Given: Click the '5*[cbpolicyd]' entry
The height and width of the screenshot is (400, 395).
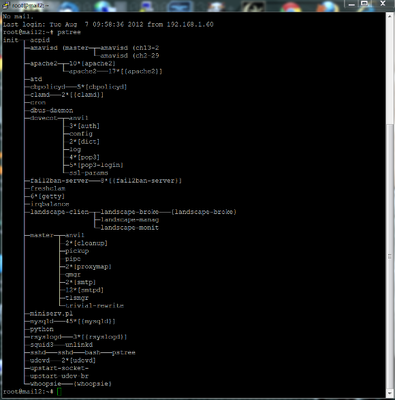Looking at the screenshot, I should pyautogui.click(x=102, y=87).
